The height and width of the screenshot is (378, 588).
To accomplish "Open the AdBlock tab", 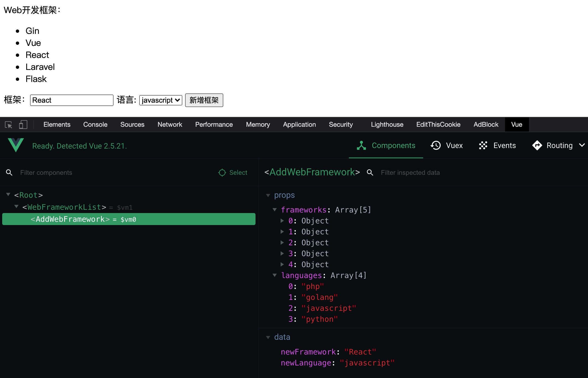I will coord(486,125).
